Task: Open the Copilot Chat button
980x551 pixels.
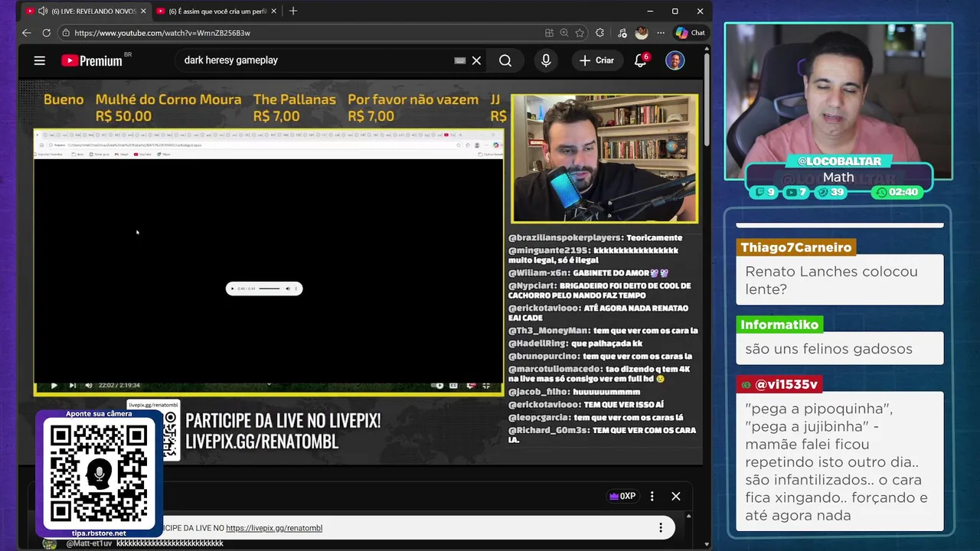Action: [x=690, y=33]
